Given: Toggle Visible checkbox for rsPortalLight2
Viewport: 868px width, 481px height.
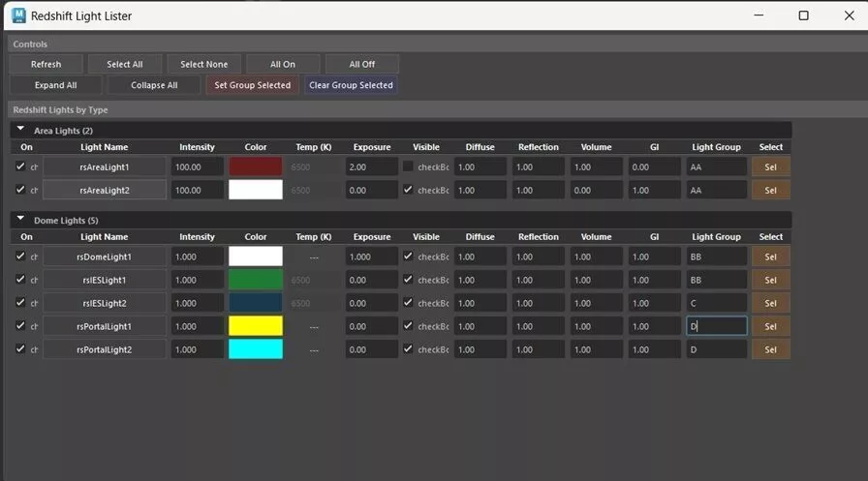Looking at the screenshot, I should coord(408,348).
